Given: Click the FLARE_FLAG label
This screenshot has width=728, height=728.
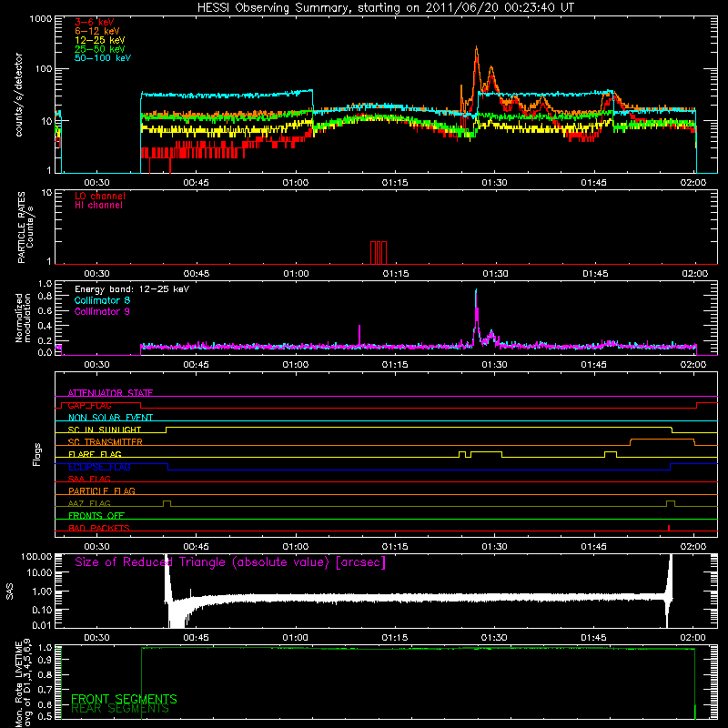Looking at the screenshot, I should tap(95, 454).
